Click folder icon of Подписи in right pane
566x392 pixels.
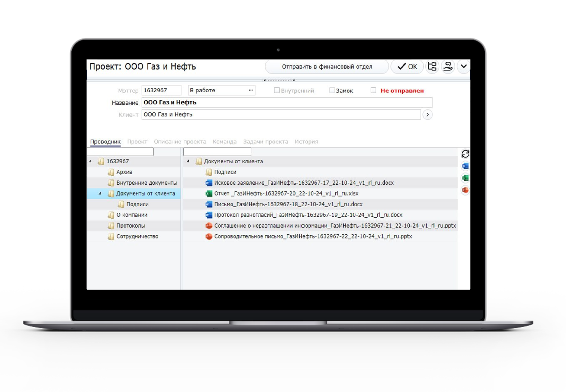click(x=209, y=172)
